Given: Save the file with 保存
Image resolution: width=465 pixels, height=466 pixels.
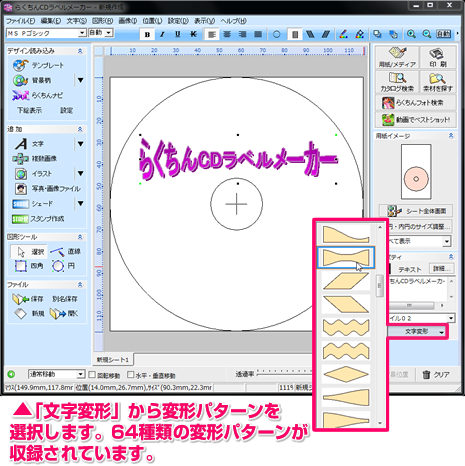Looking at the screenshot, I should coord(28,299).
